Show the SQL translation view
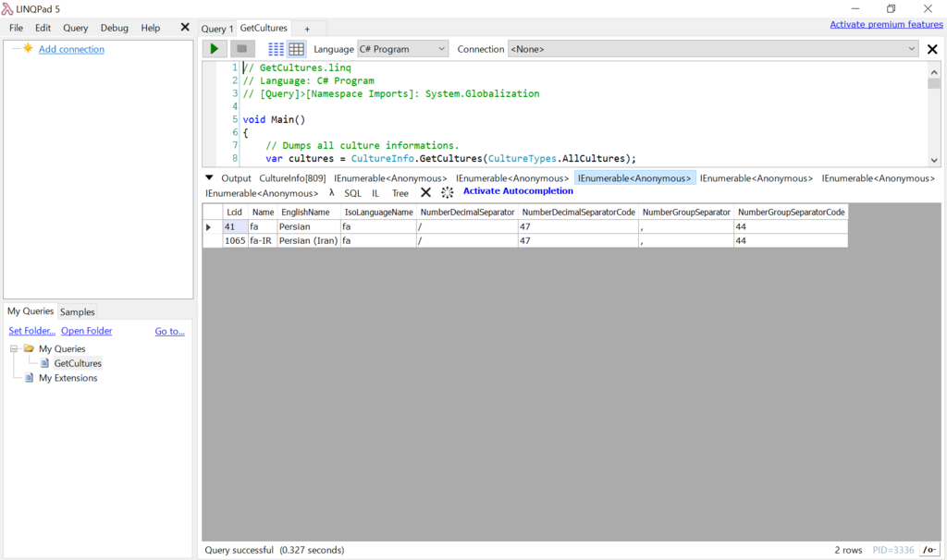 (352, 193)
